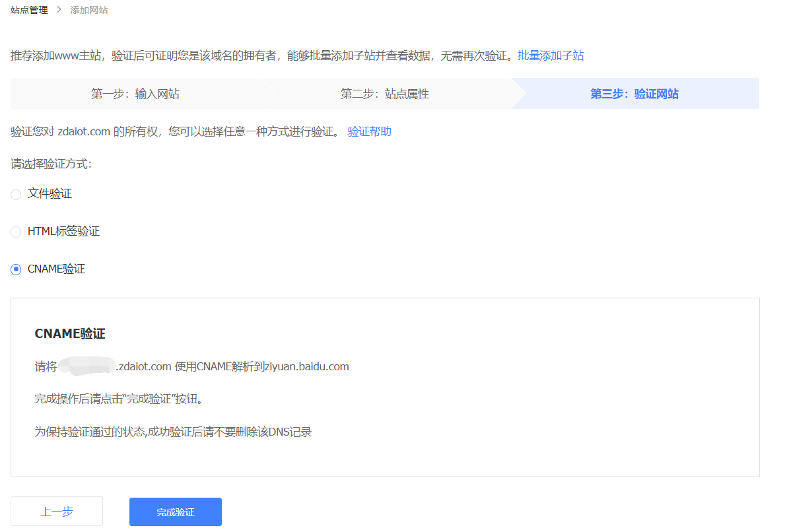Open the 验证帮助 help link

pos(369,131)
